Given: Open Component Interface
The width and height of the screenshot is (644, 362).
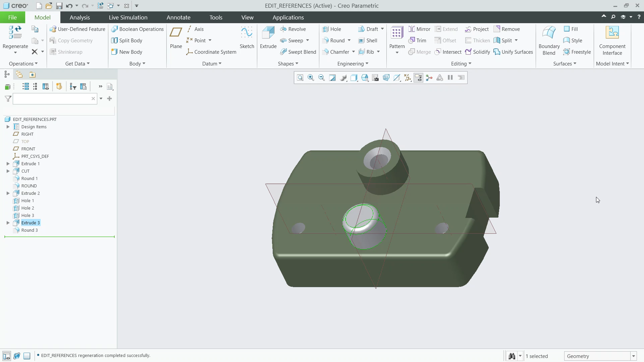Looking at the screenshot, I should click(612, 40).
